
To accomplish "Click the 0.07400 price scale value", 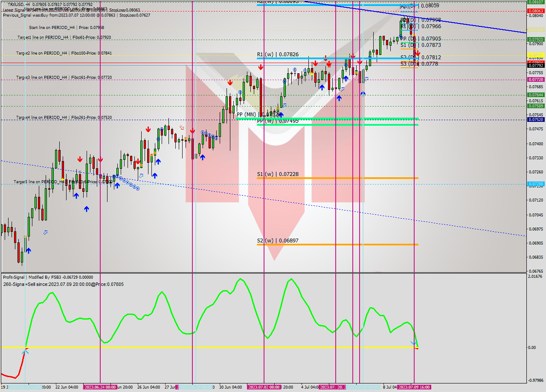I will 536,144.
